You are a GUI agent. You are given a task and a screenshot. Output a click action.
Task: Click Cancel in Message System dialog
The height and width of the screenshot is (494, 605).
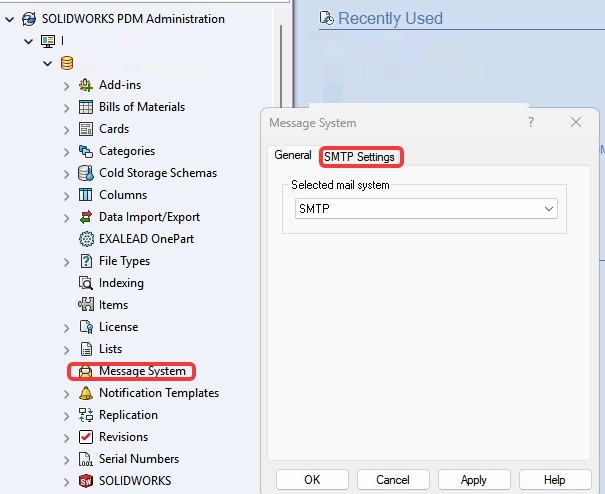pos(393,480)
